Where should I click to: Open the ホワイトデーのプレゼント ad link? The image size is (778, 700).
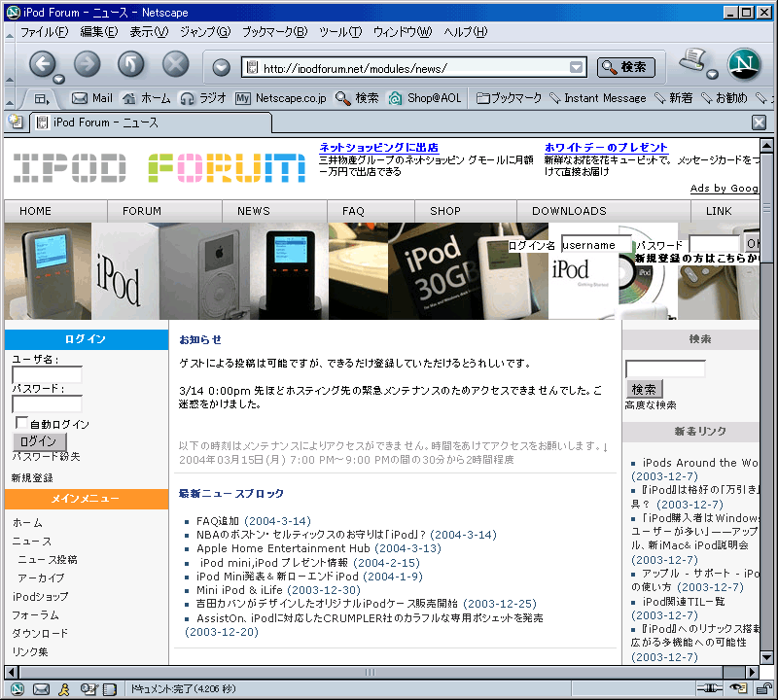point(606,148)
